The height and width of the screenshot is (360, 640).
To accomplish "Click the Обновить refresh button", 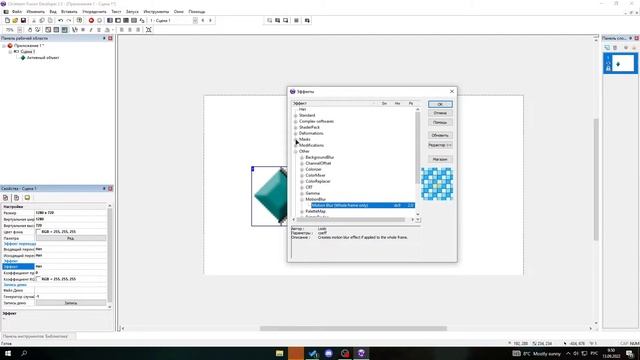I will tap(440, 135).
